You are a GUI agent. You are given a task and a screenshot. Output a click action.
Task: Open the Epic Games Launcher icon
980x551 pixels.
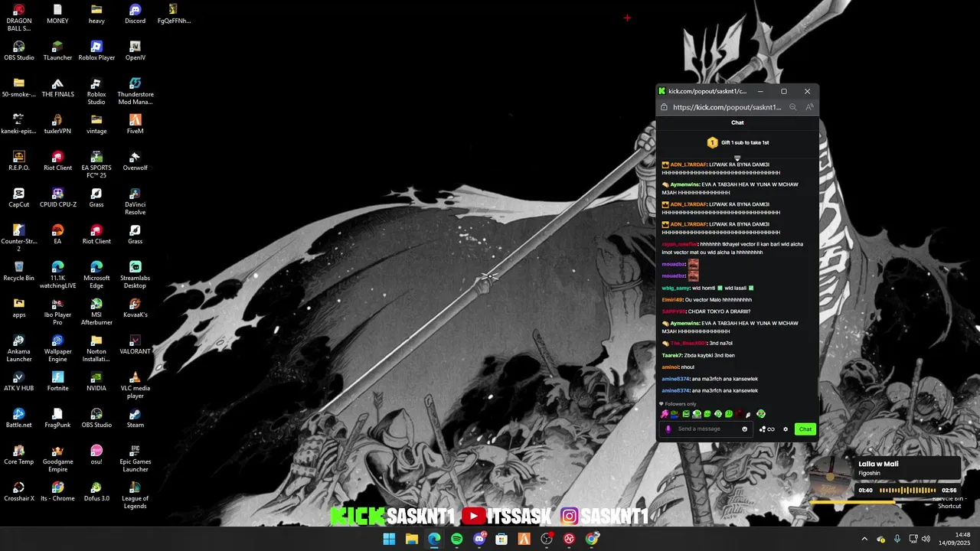click(135, 458)
